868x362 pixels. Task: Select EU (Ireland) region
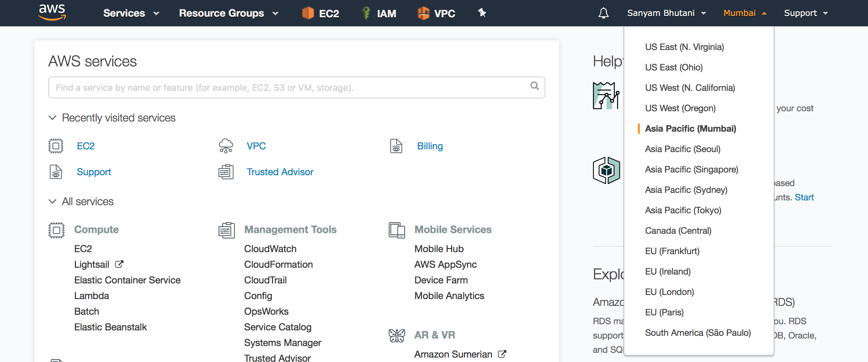[668, 271]
